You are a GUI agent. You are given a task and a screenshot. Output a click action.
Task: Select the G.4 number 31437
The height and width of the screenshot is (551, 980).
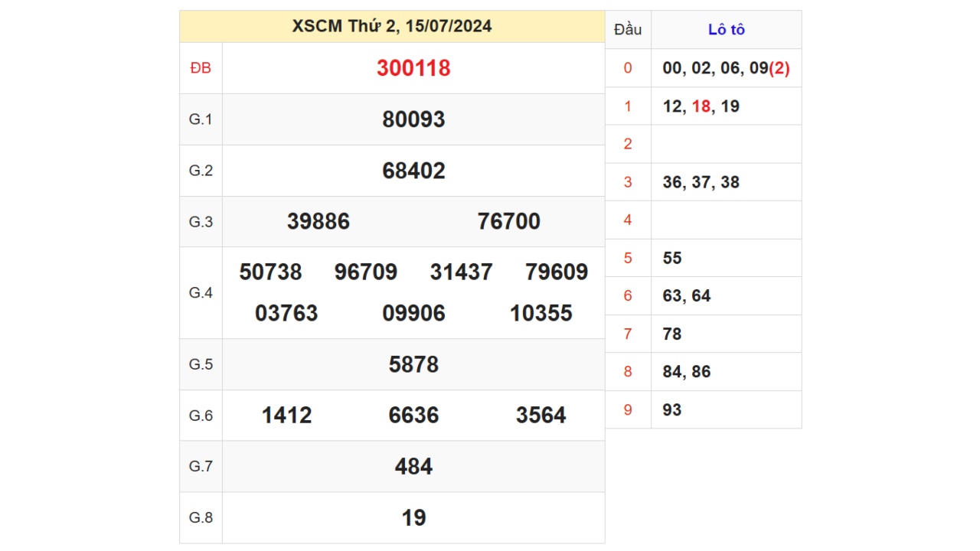(x=461, y=272)
